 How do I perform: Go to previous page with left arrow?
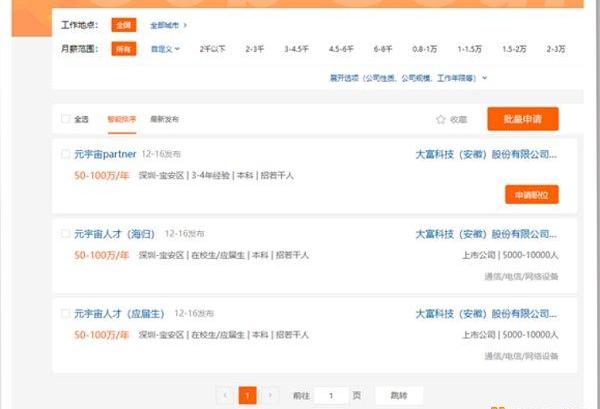(225, 395)
